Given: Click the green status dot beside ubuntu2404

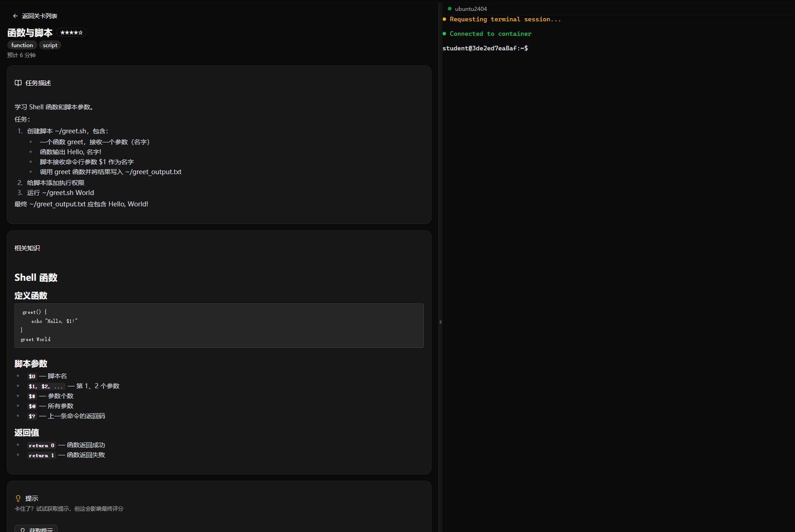Looking at the screenshot, I should click(450, 9).
